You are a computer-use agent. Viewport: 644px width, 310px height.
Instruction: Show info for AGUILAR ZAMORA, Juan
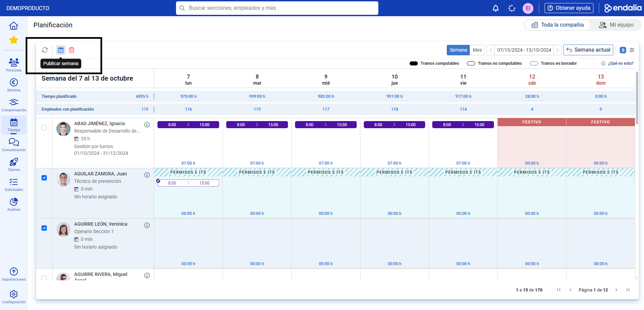click(x=147, y=175)
